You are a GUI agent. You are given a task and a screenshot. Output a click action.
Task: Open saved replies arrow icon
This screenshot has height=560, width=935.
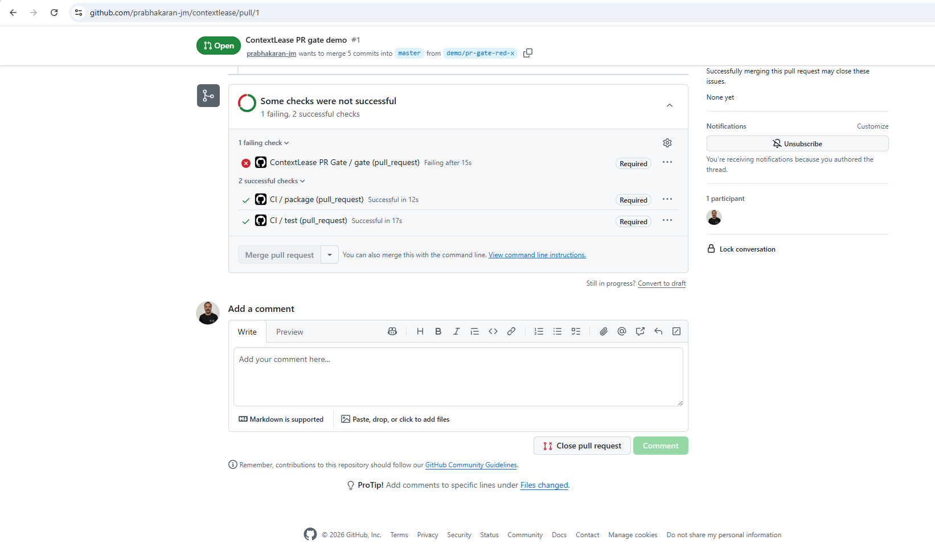(658, 331)
